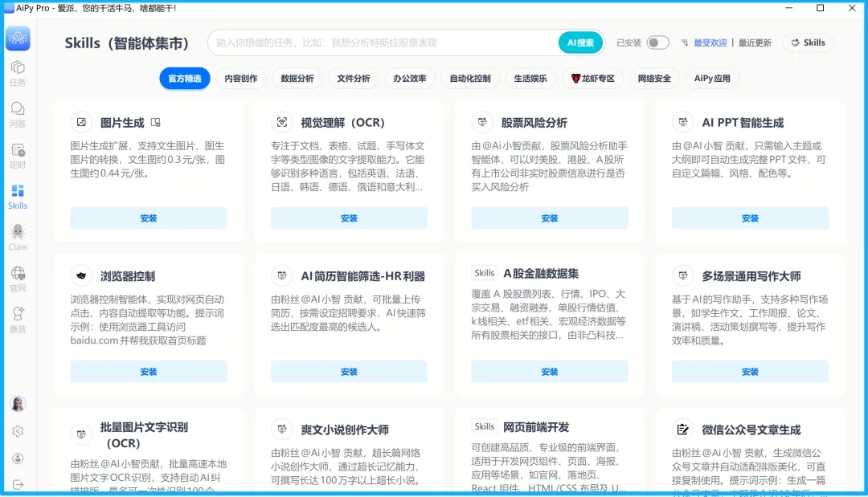Select the 文件分析 category tab
The width and height of the screenshot is (868, 497).
354,79
